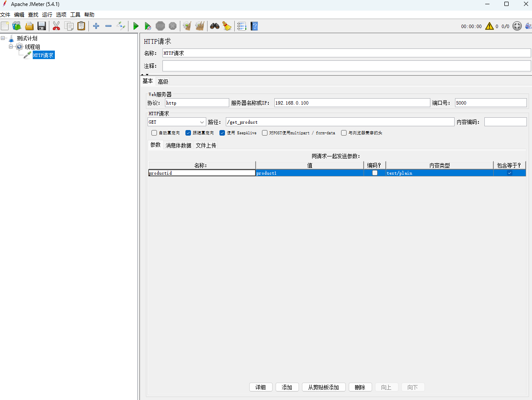532x400 pixels.
Task: Open the 选项 menu
Action: 61,15
